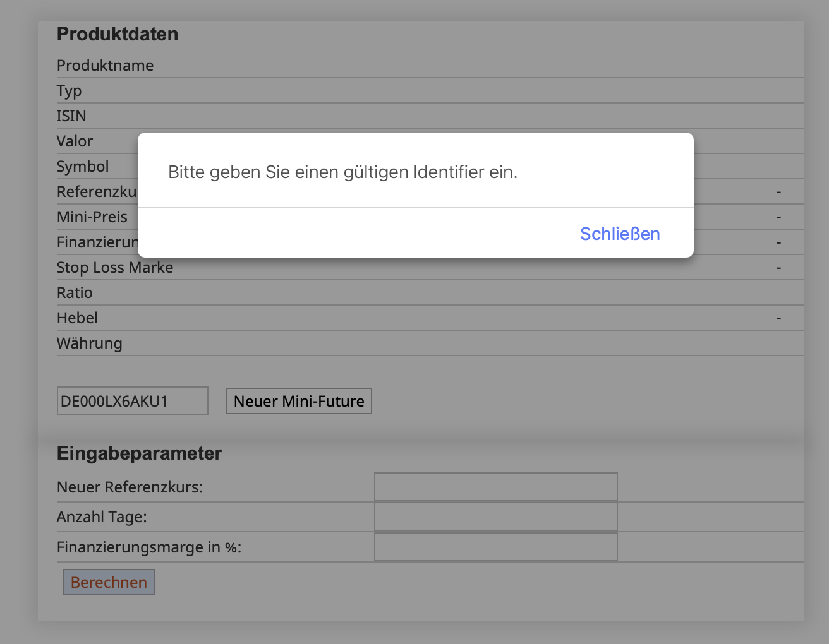Click the Berechnen button
829x644 pixels.
click(x=109, y=582)
